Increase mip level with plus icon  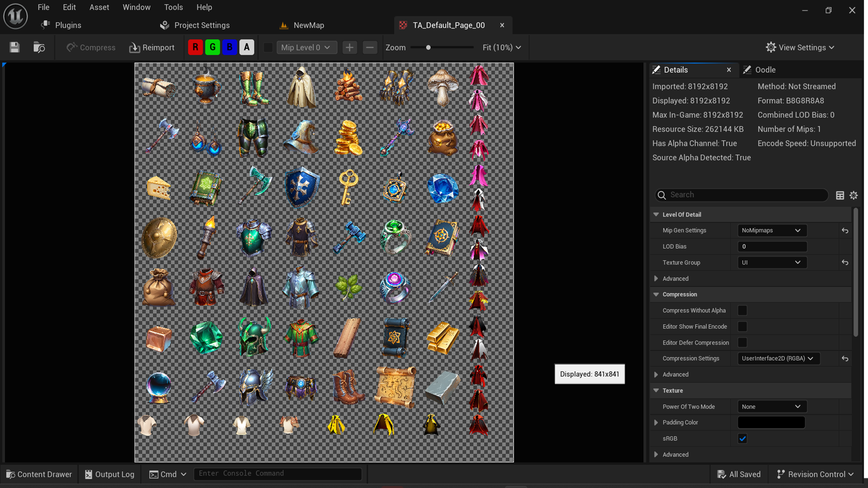[x=349, y=47]
